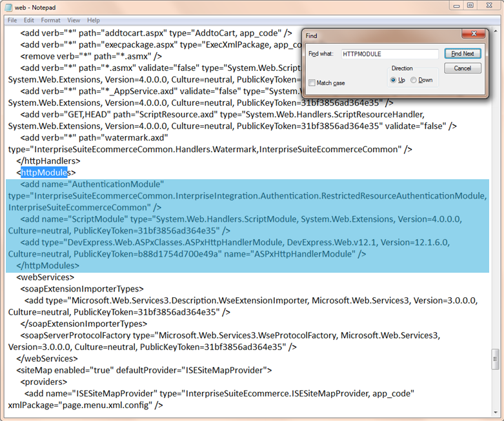Click the vertical scrollbar thumb
The height and width of the screenshot is (421, 504).
coord(495,358)
